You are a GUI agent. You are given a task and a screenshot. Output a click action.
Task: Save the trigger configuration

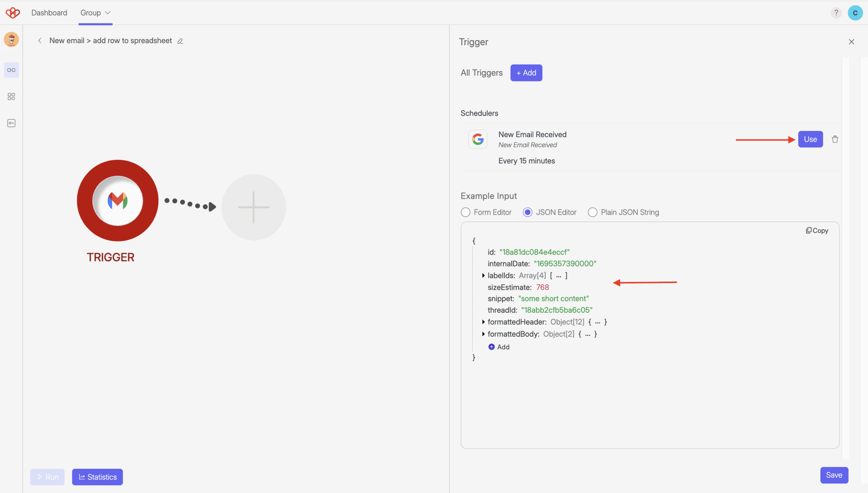[x=834, y=475]
